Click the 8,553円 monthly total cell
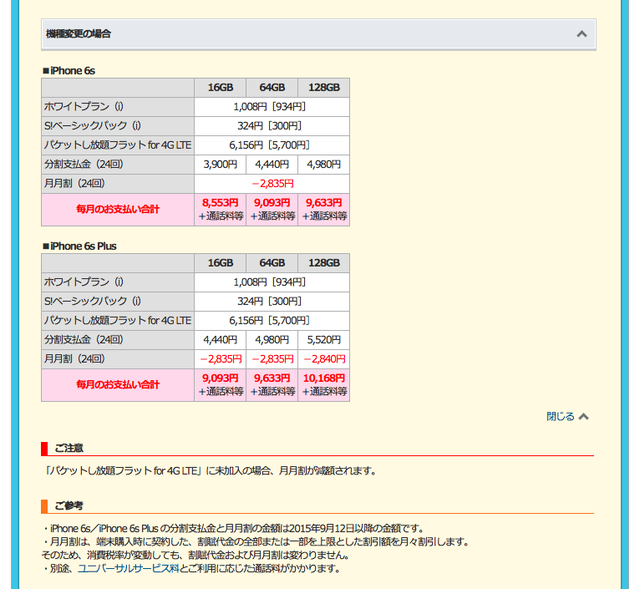This screenshot has height=589, width=640. pyautogui.click(x=220, y=209)
